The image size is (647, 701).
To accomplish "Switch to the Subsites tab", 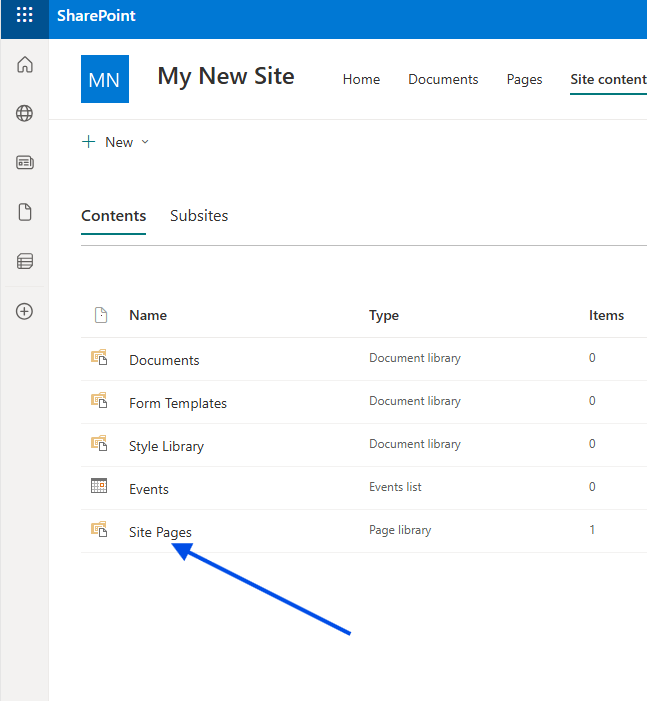I will [x=199, y=216].
